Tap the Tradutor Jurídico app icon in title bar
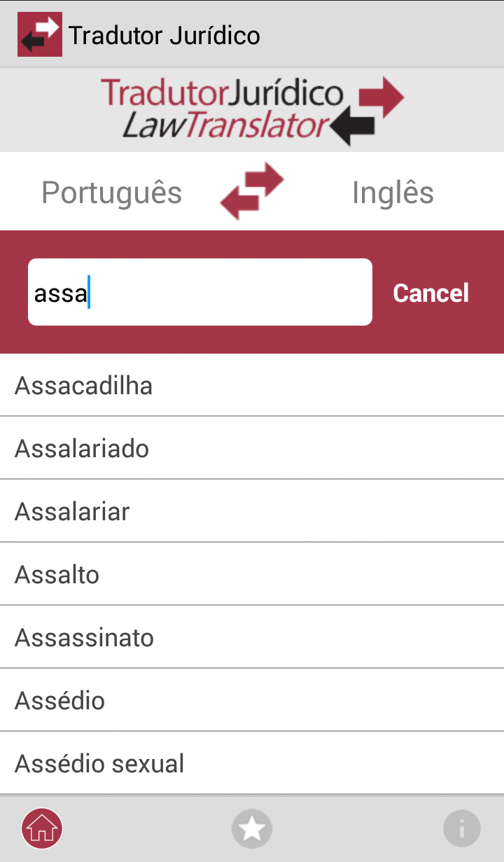 (x=40, y=34)
